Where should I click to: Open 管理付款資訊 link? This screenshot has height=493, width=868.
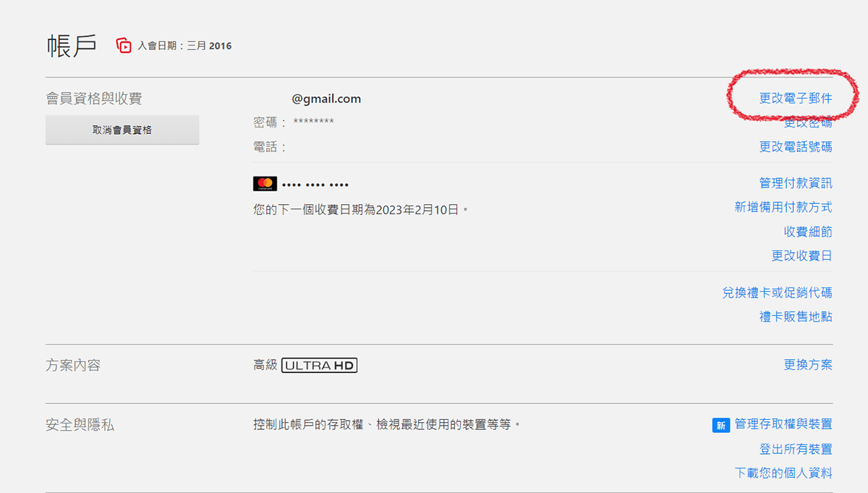[x=796, y=183]
